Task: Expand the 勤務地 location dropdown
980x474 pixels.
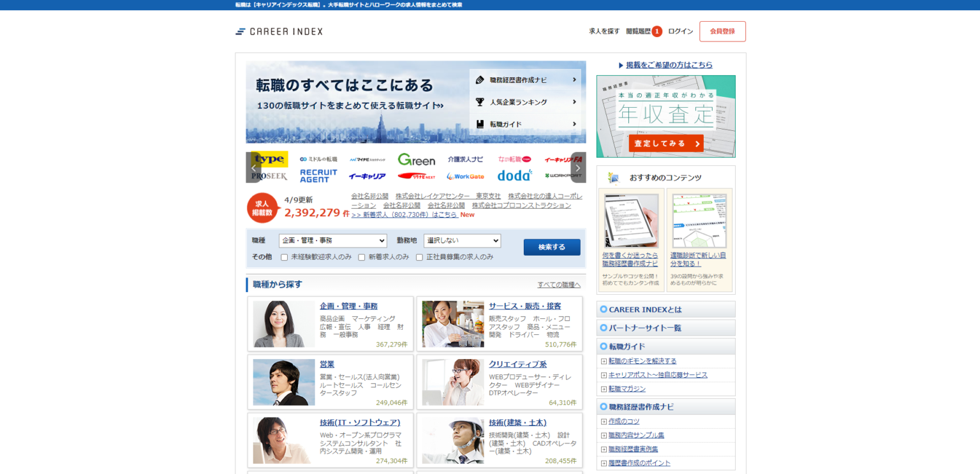Action: tap(462, 241)
